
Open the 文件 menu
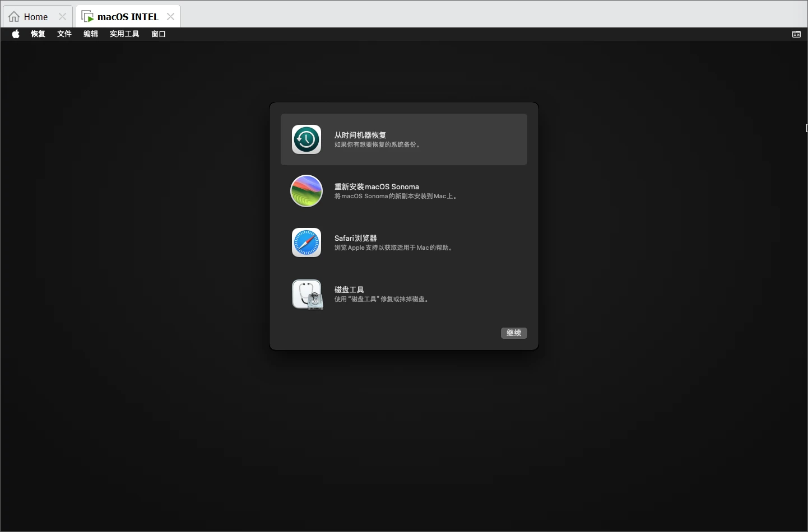tap(64, 34)
